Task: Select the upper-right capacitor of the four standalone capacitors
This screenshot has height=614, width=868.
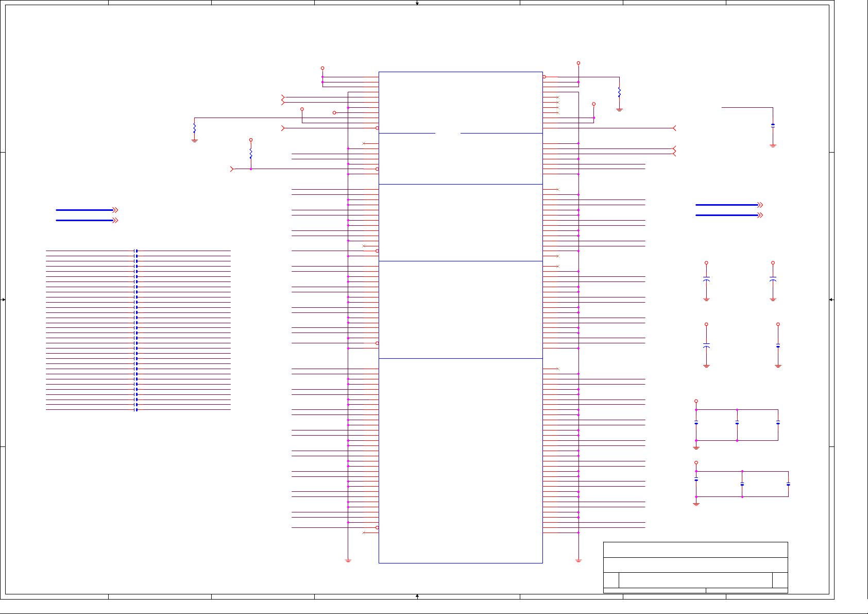Action: pyautogui.click(x=773, y=279)
